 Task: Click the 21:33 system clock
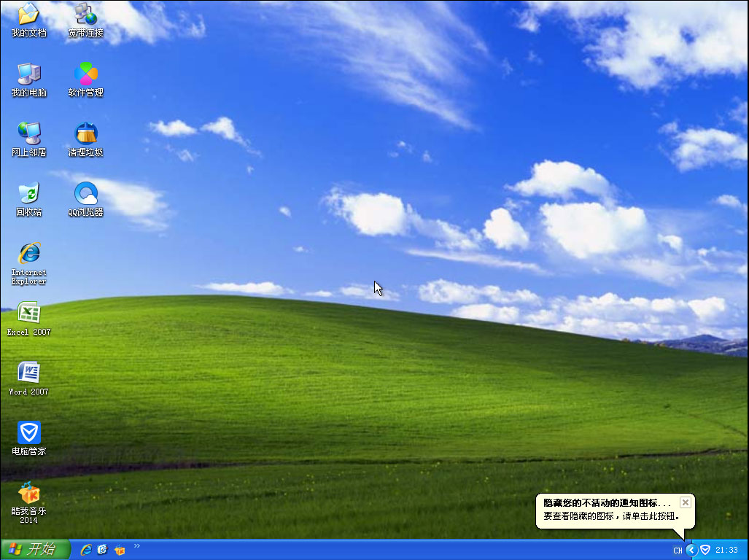pos(726,551)
